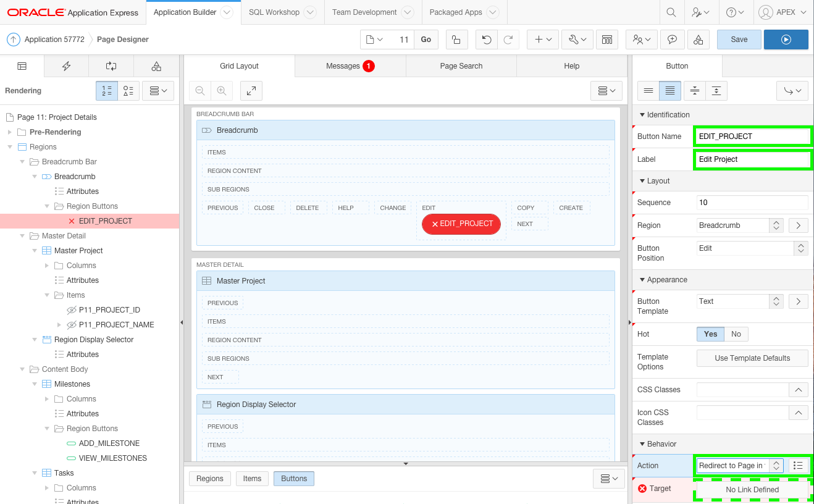Open the Action select list
The image size is (814, 504).
tap(741, 466)
